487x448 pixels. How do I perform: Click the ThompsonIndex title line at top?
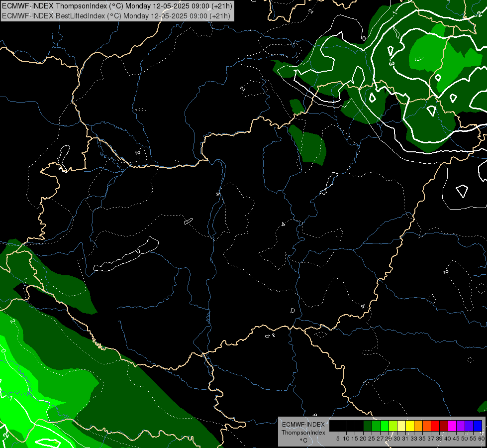[x=117, y=6]
